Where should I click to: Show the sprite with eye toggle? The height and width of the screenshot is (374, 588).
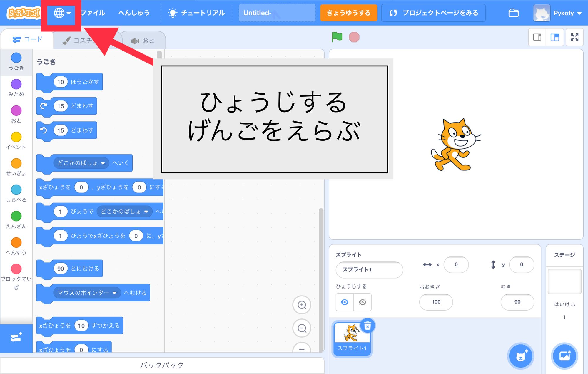(x=344, y=302)
